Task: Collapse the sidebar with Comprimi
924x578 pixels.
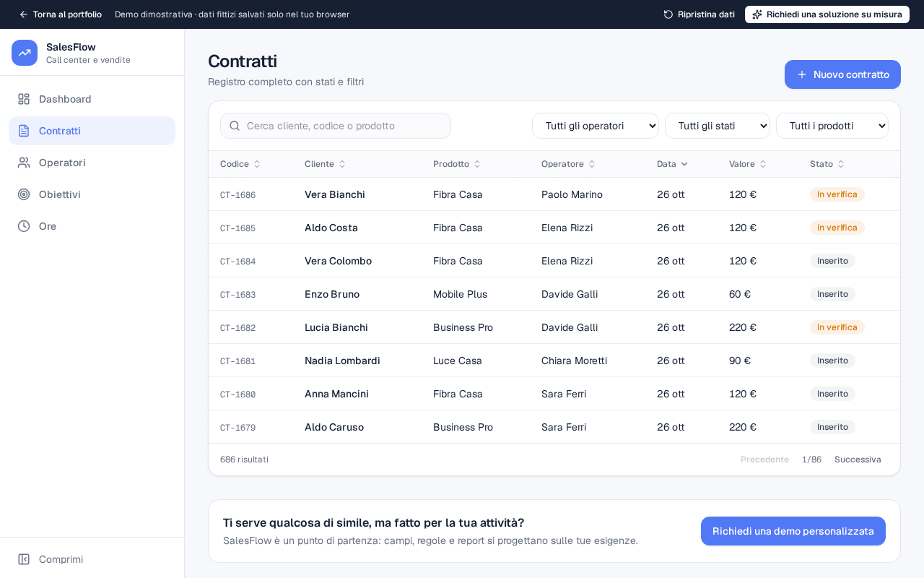Action: click(92, 559)
